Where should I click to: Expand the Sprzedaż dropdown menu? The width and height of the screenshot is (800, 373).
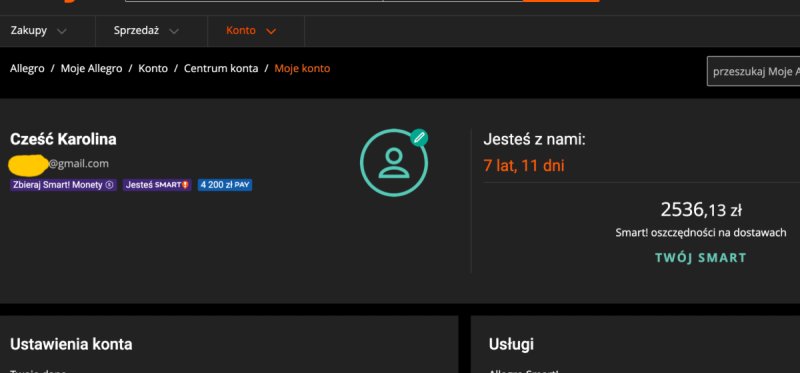point(146,31)
